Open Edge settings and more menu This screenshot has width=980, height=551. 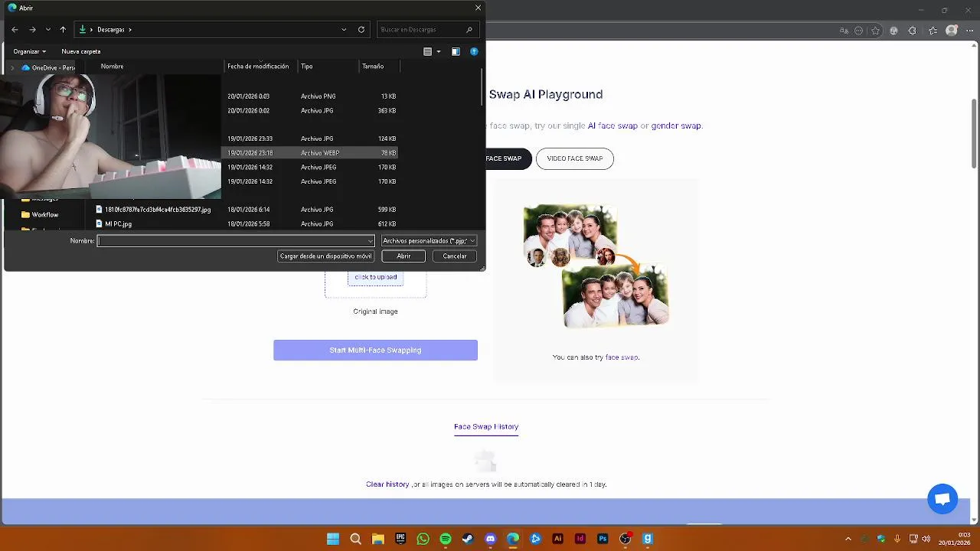[970, 31]
